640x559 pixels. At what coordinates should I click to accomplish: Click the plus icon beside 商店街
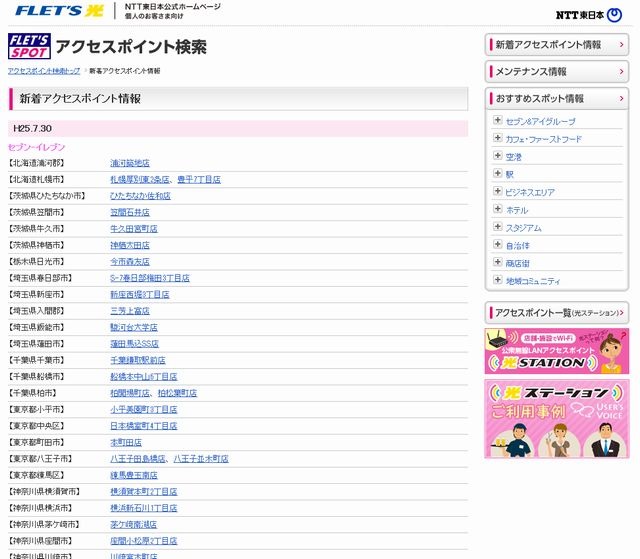click(x=497, y=262)
